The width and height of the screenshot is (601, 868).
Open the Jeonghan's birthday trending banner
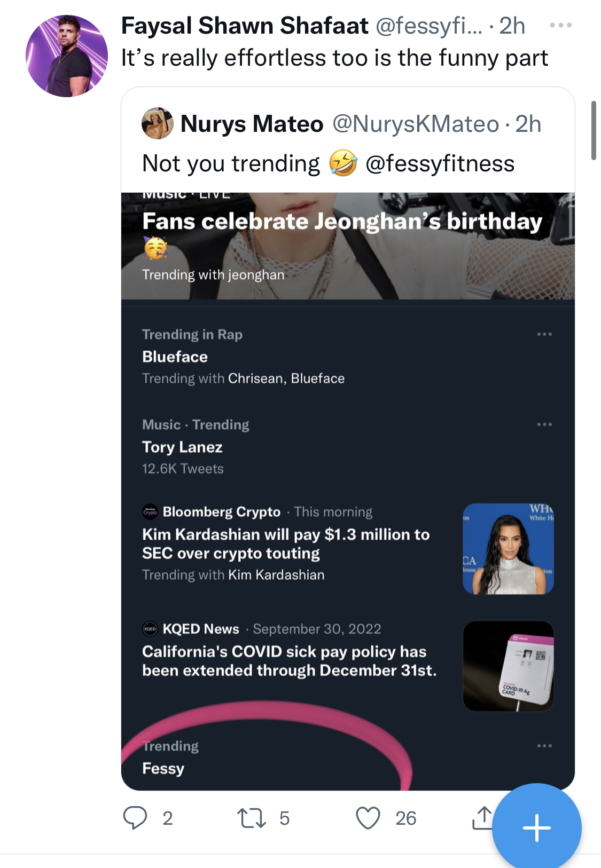pos(348,246)
